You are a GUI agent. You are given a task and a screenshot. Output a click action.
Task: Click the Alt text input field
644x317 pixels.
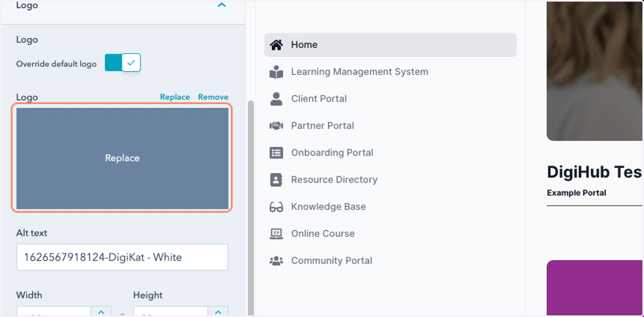[122, 257]
